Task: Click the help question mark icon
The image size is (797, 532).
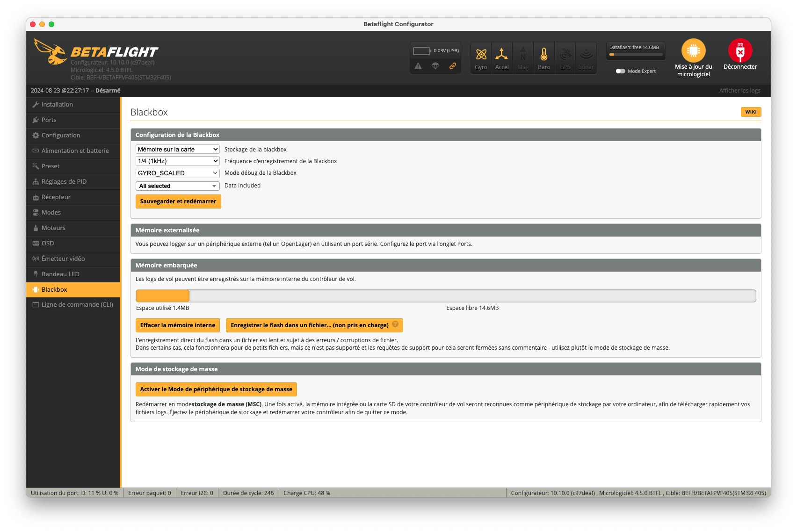Action: pyautogui.click(x=395, y=324)
